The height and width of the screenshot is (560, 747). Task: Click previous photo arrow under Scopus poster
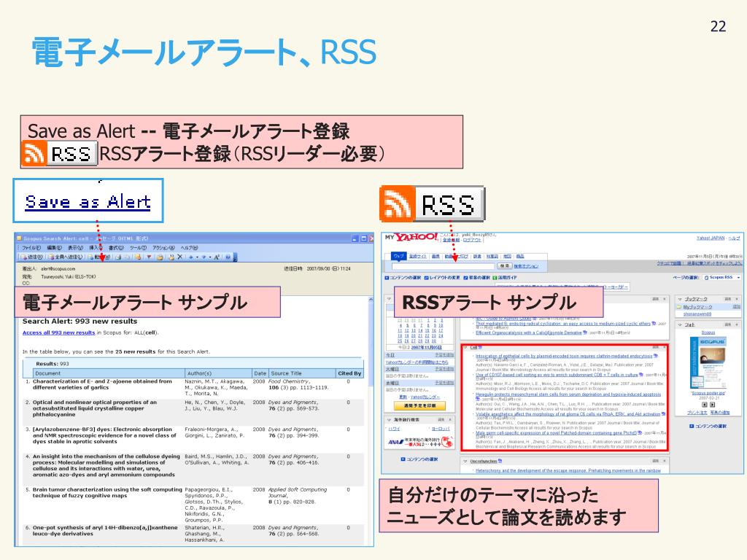pos(705,405)
